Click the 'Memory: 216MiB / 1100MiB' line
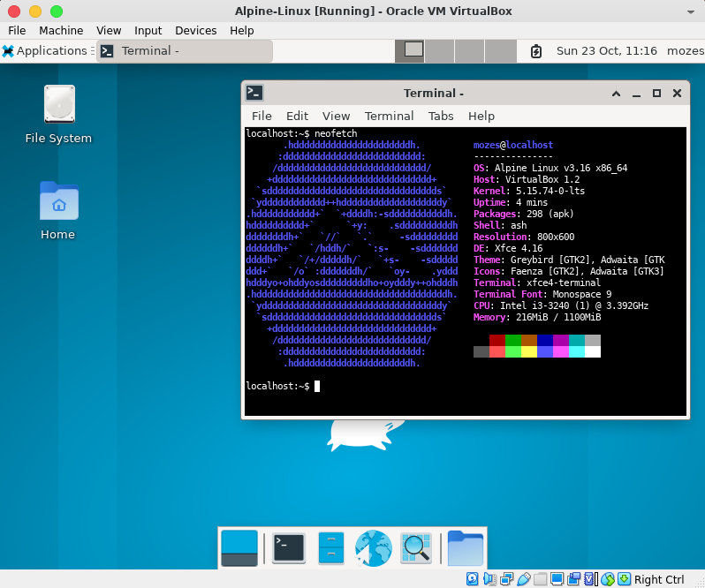This screenshot has width=705, height=588. coord(537,317)
